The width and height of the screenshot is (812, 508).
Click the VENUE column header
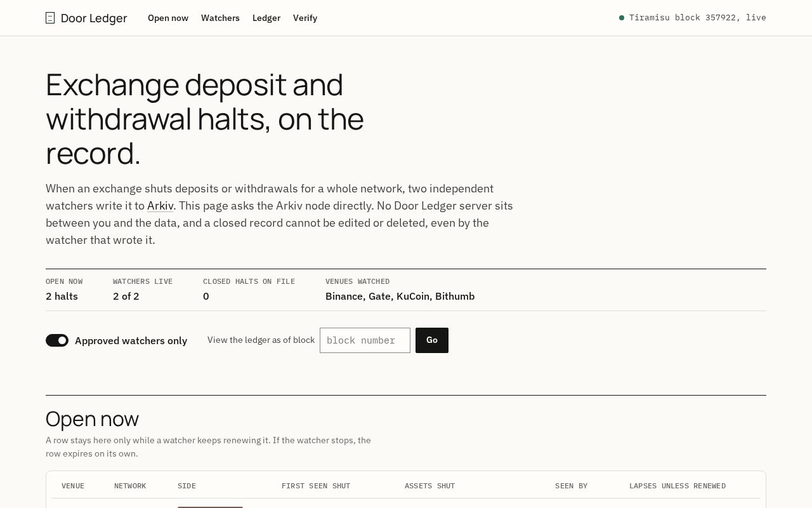point(73,486)
